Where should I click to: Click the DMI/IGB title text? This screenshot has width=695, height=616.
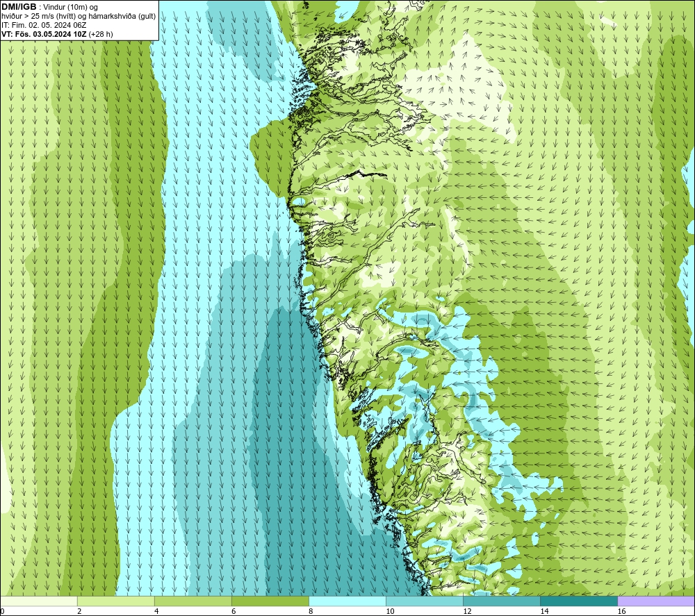pyautogui.click(x=19, y=7)
